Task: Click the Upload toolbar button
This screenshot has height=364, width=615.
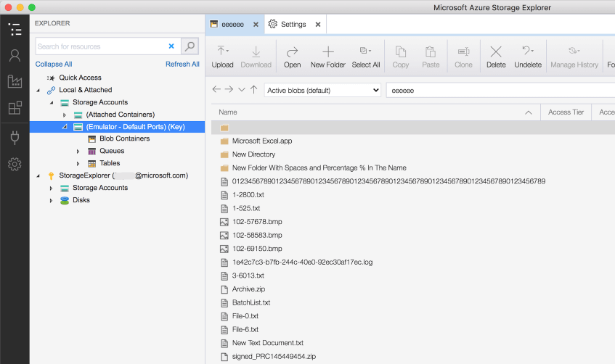Action: coord(222,57)
